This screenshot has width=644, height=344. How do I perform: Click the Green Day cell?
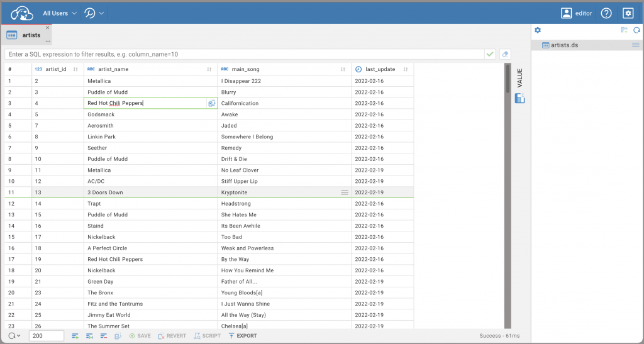coord(151,282)
